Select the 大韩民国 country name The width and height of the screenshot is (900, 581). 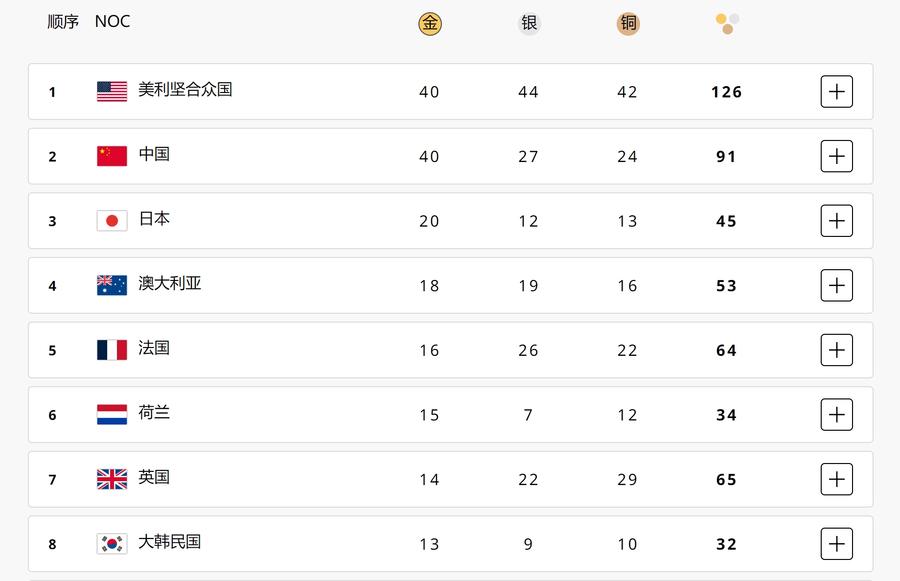[170, 541]
